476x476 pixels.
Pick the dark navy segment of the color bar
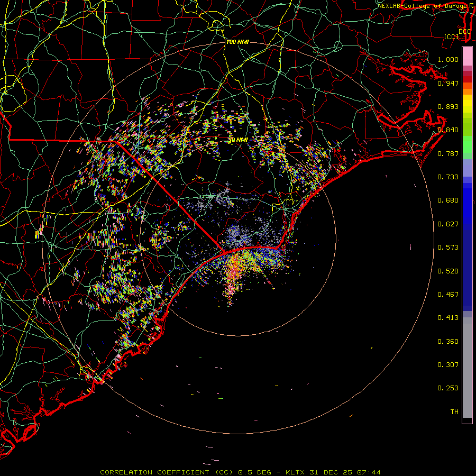pyautogui.click(x=467, y=270)
